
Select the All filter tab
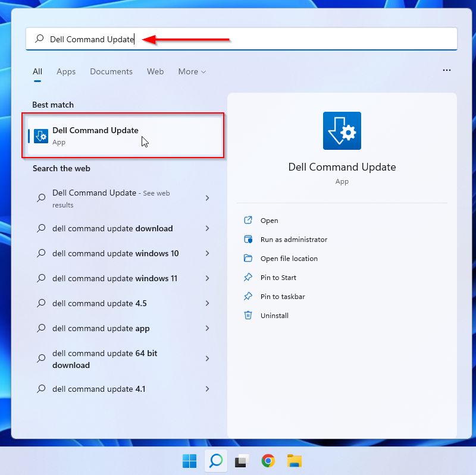click(37, 71)
